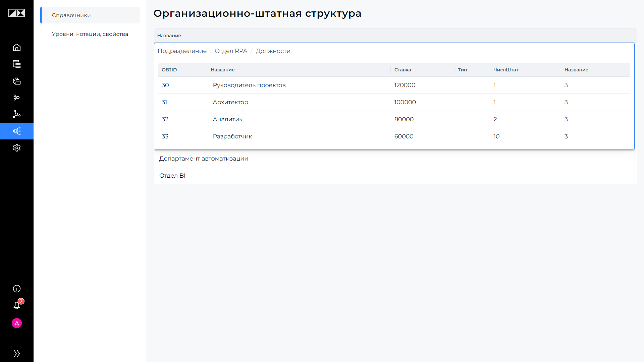Sort by the OBJID column header
Image resolution: width=644 pixels, height=362 pixels.
click(169, 70)
